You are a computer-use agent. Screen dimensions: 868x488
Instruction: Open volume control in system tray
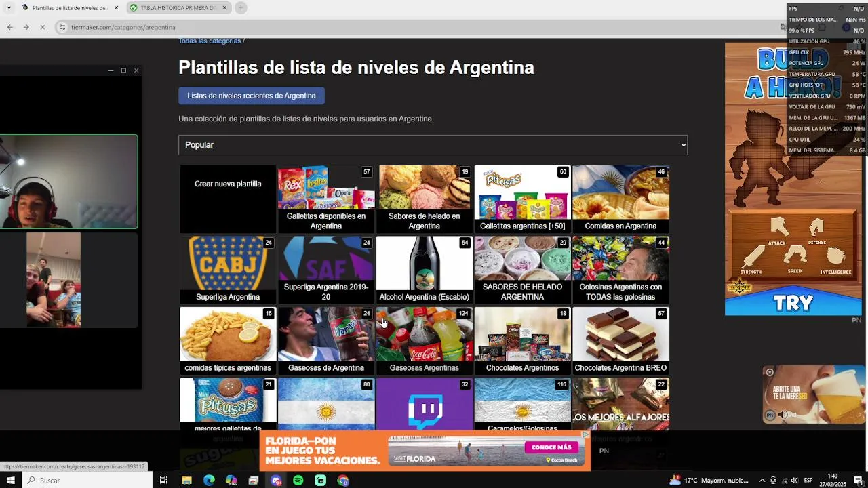click(795, 481)
